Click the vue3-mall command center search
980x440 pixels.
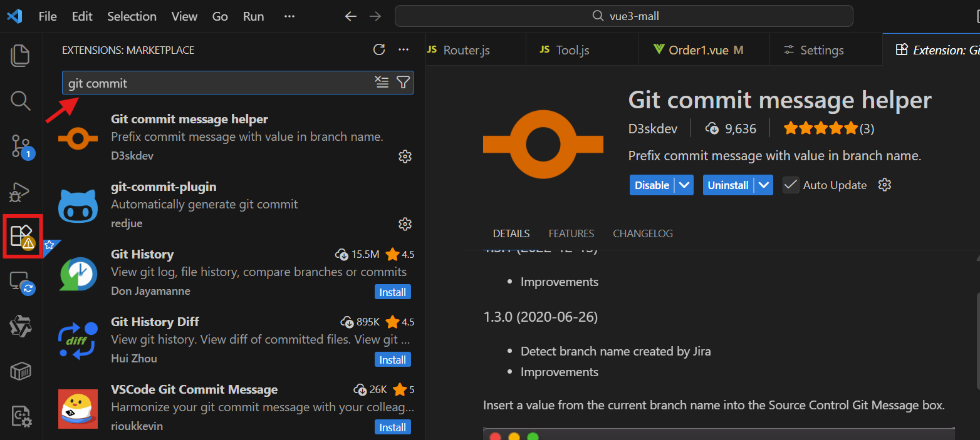pos(624,16)
